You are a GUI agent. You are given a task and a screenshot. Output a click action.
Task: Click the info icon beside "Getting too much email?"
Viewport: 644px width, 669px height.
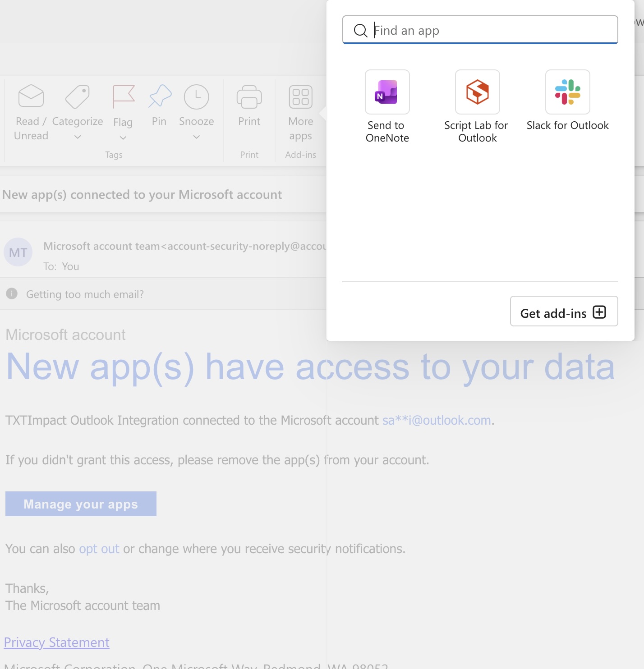point(11,293)
